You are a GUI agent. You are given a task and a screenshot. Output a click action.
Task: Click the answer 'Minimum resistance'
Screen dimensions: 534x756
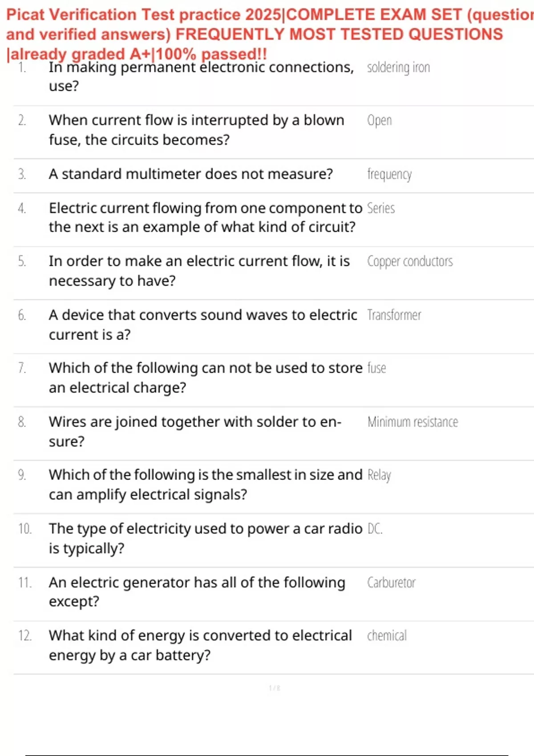413,422
